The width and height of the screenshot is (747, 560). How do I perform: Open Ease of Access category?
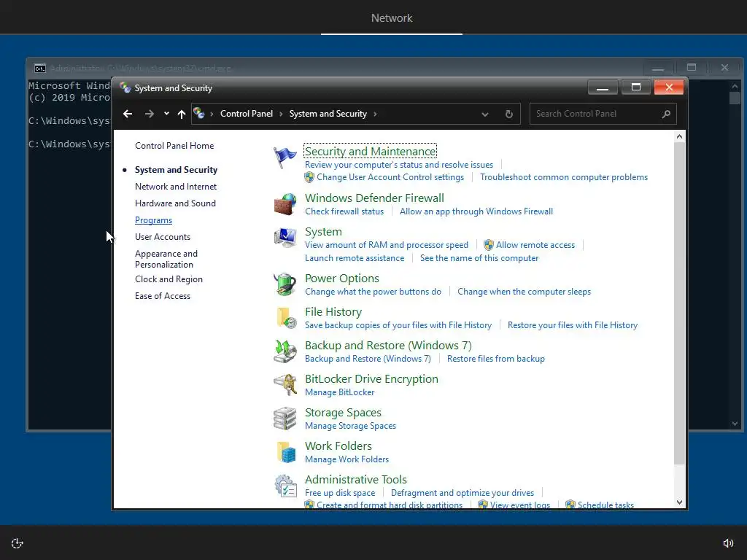click(x=163, y=296)
